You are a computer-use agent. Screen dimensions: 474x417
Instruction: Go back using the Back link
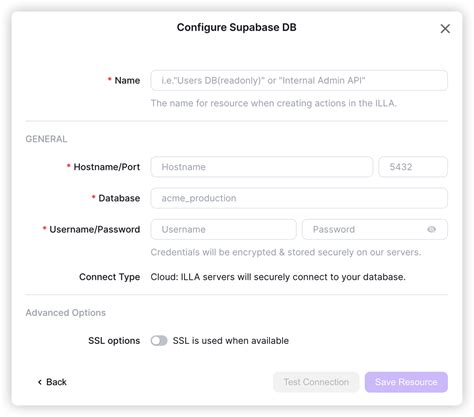pyautogui.click(x=52, y=382)
